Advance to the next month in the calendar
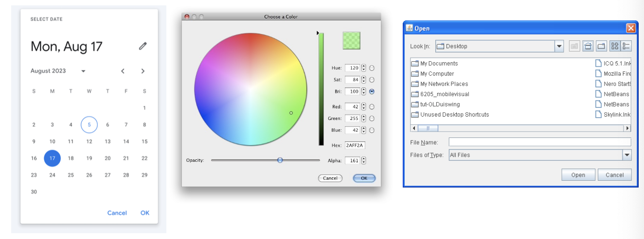The height and width of the screenshot is (239, 644). pos(143,71)
